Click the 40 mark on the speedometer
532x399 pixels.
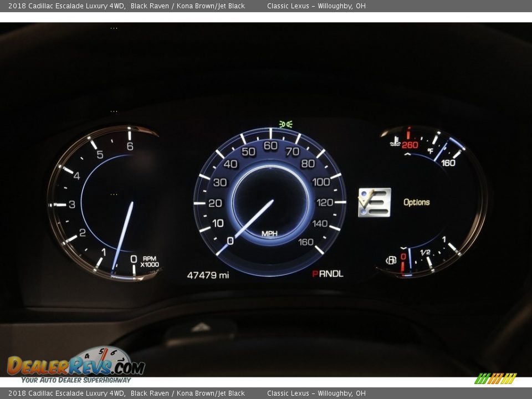[231, 164]
